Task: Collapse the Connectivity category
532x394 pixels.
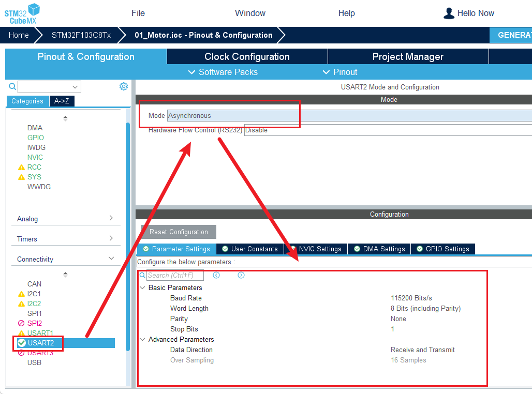Action: tap(111, 259)
